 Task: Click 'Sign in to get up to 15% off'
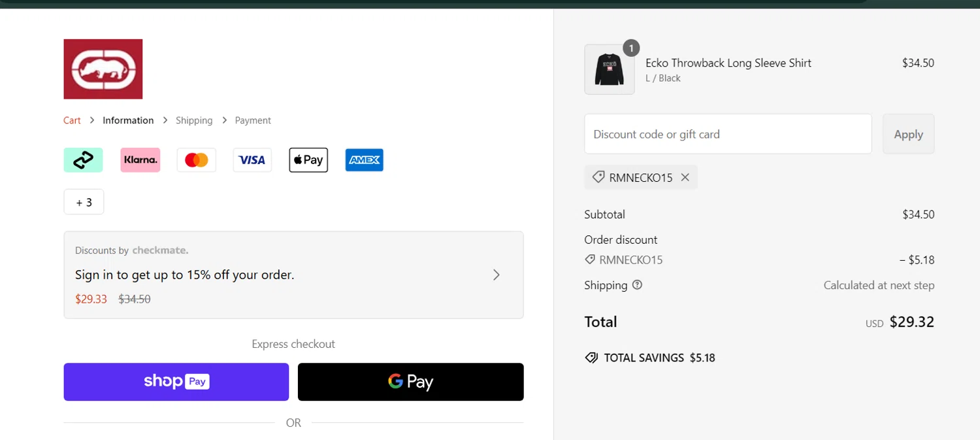[185, 275]
